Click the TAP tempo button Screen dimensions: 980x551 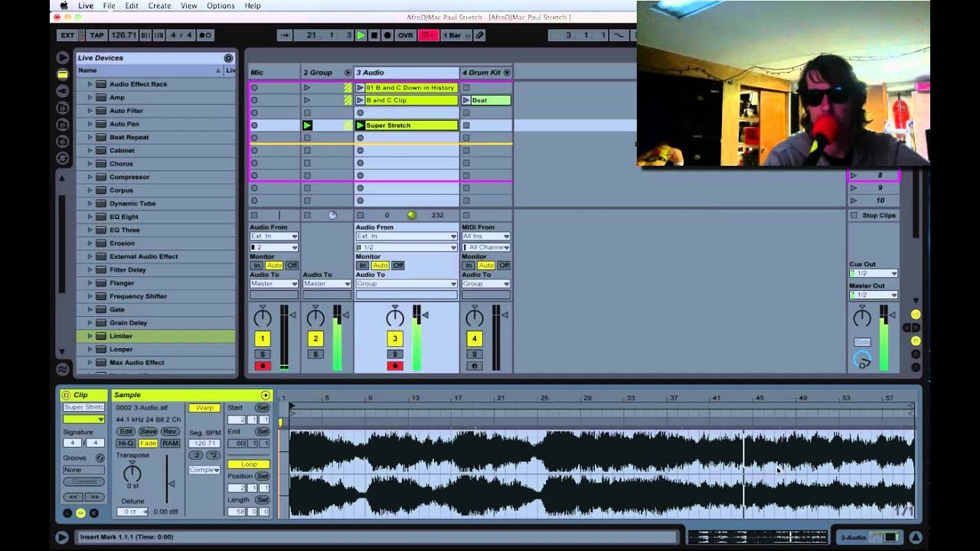tap(96, 35)
